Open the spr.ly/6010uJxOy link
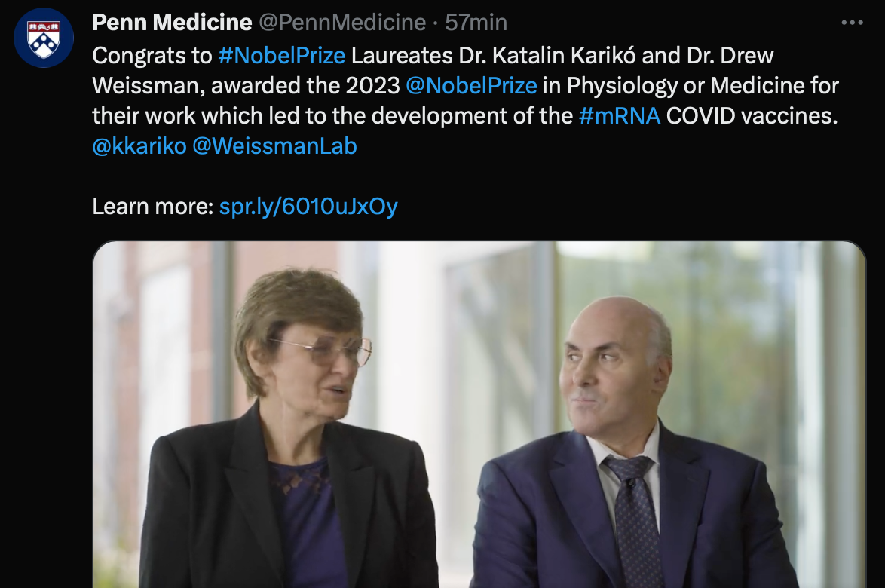 308,207
